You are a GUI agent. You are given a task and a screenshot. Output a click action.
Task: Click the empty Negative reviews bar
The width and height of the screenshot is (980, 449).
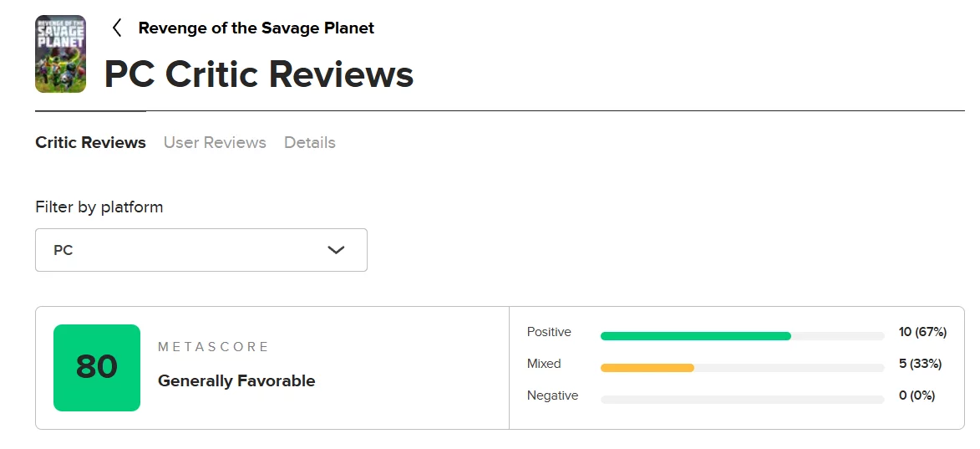click(742, 400)
